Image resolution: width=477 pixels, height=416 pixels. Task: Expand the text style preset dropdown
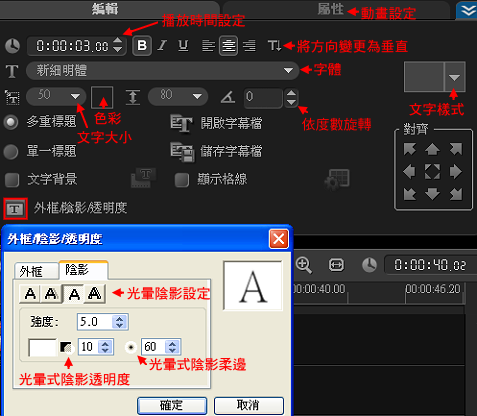[454, 77]
